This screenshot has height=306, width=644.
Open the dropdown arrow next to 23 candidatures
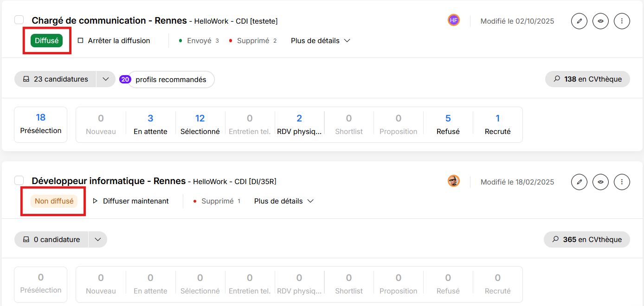click(x=106, y=79)
